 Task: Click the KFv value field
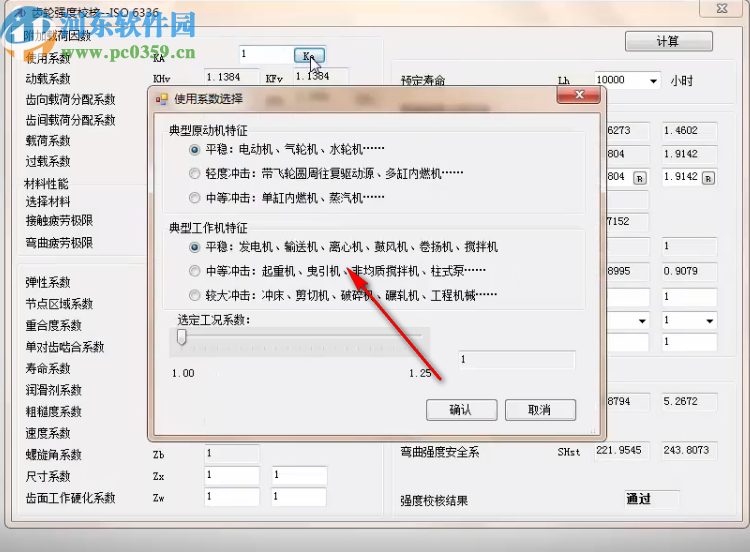pos(321,77)
